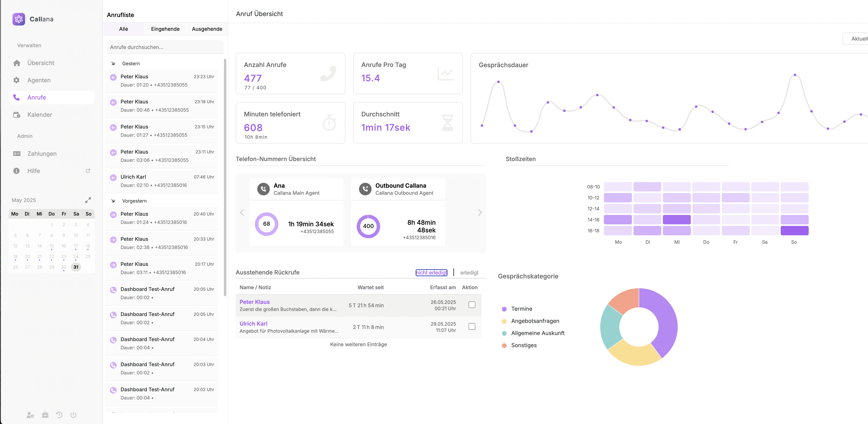The image size is (868, 424).
Task: Click outgoing-call icon of 20:40 Uhr call
Action: click(114, 215)
